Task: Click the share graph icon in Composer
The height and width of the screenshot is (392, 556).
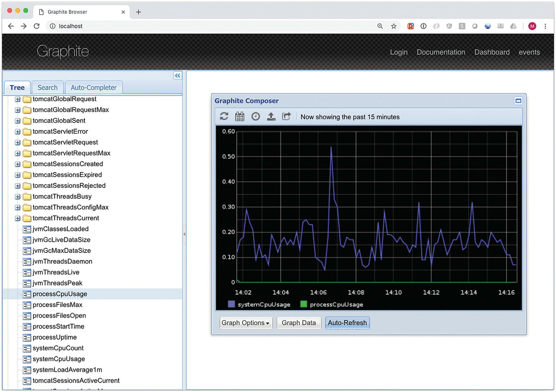Action: pos(286,116)
